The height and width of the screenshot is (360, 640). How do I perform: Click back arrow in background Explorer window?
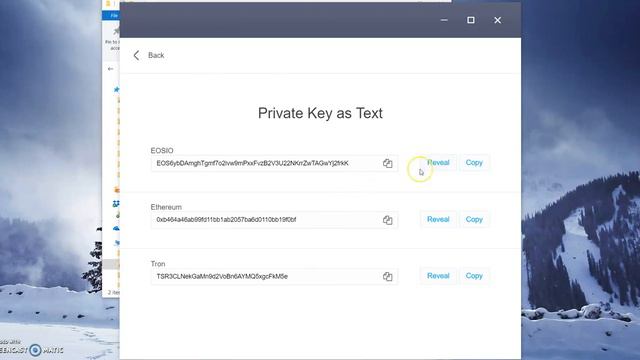click(x=110, y=69)
